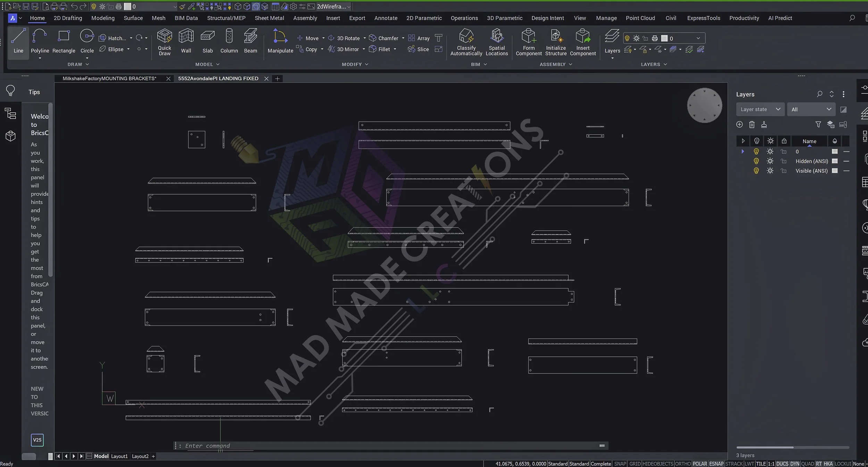
Task: Open the Tips lightbulb panel icon
Action: point(10,91)
